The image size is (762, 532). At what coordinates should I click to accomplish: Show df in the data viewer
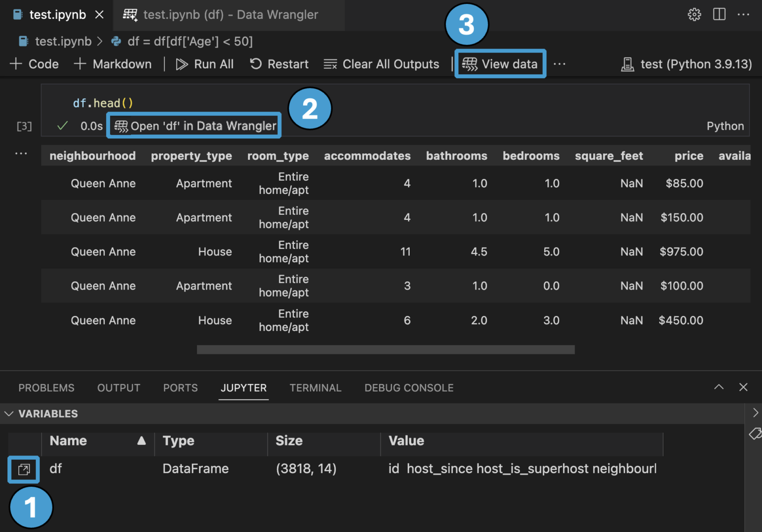pyautogui.click(x=23, y=469)
